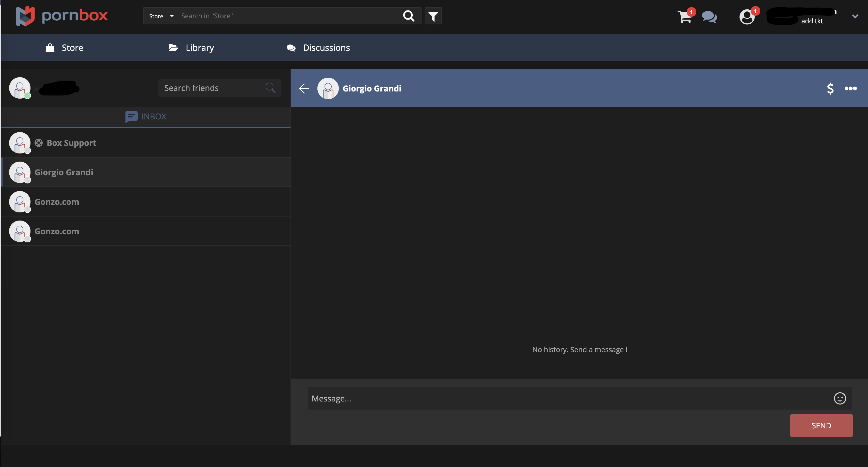Screen dimensions: 868x467
Task: Open the Box Support conversation
Action: pyautogui.click(x=71, y=143)
